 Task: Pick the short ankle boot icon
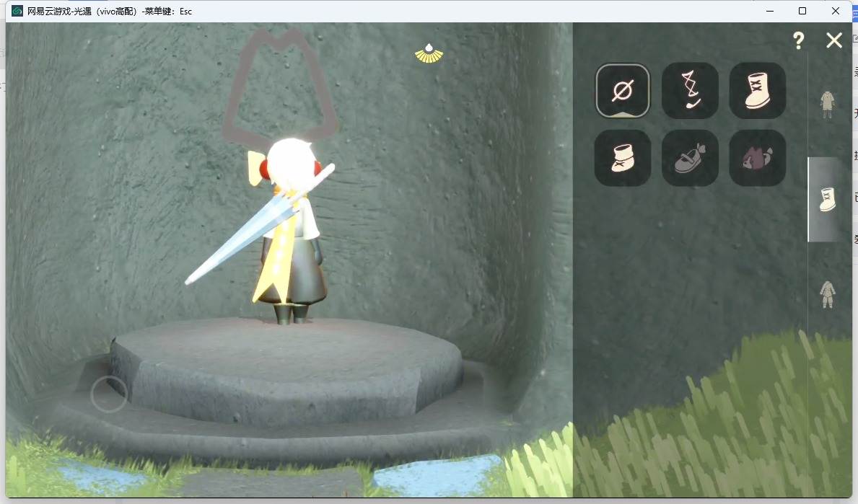point(622,158)
